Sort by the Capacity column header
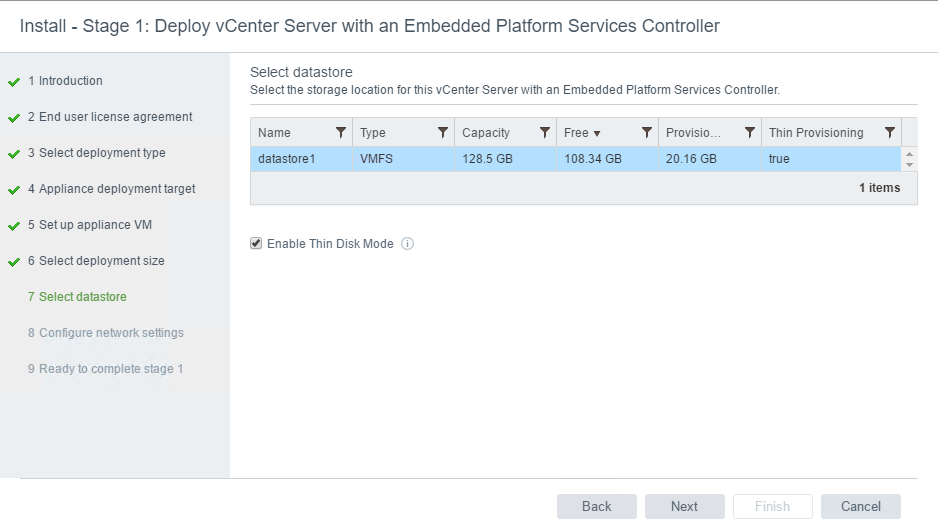The image size is (938, 528). pyautogui.click(x=486, y=133)
